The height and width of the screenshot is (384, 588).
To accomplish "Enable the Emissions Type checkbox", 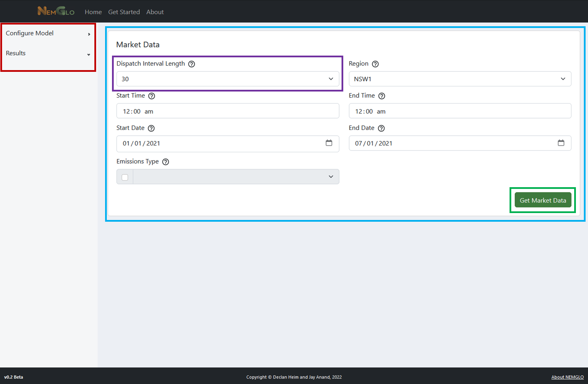I will [125, 177].
